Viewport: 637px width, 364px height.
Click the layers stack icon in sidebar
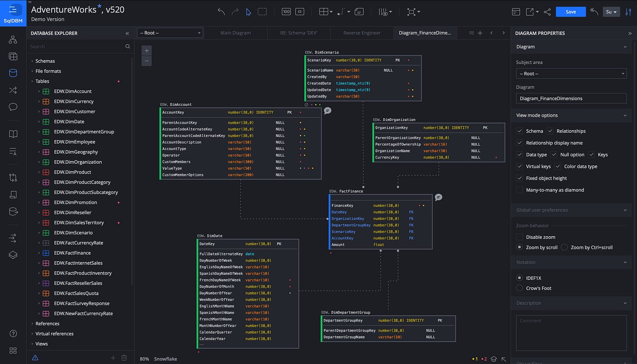13,255
